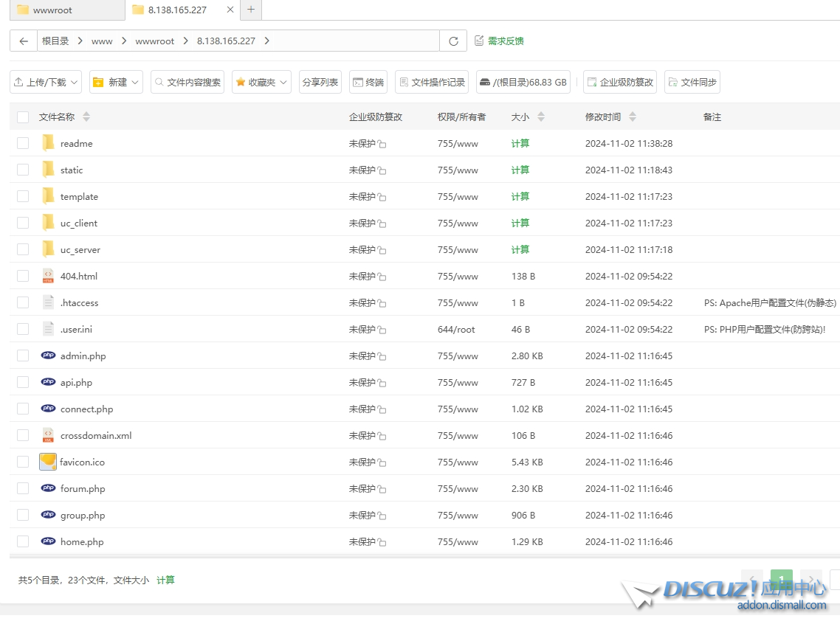This screenshot has width=840, height=624.
Task: Select the checkbox for uc_server folder
Action: [x=23, y=249]
